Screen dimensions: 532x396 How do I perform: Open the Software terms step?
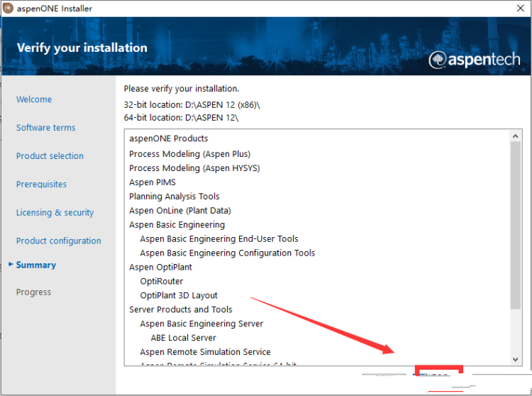click(46, 128)
